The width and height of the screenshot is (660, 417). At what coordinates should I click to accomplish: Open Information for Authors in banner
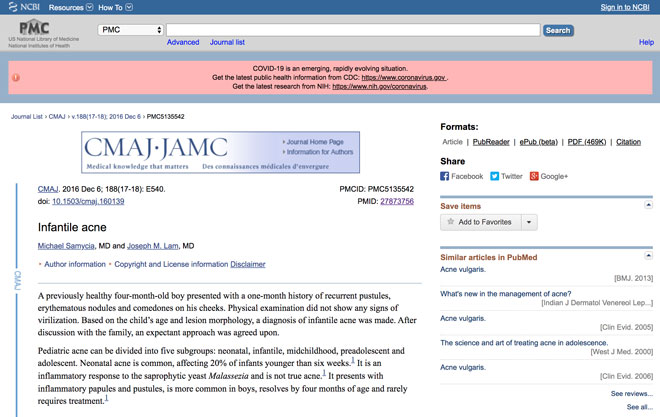click(x=320, y=152)
